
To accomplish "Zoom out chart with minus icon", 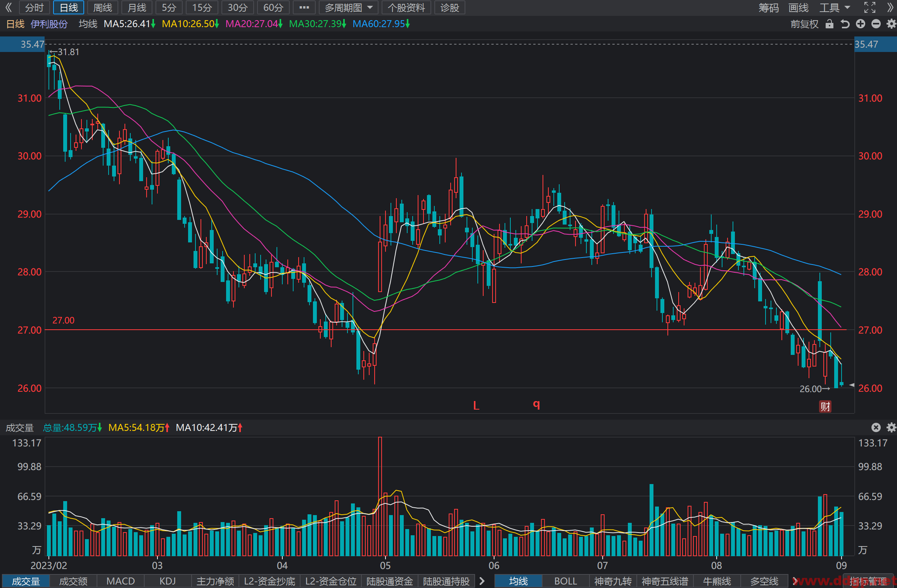I will tap(876, 24).
